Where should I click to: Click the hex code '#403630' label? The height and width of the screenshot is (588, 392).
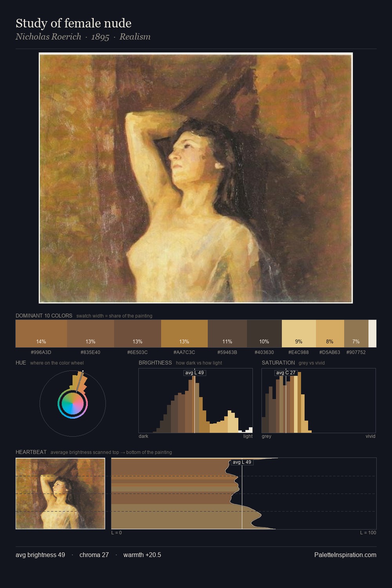[264, 352]
